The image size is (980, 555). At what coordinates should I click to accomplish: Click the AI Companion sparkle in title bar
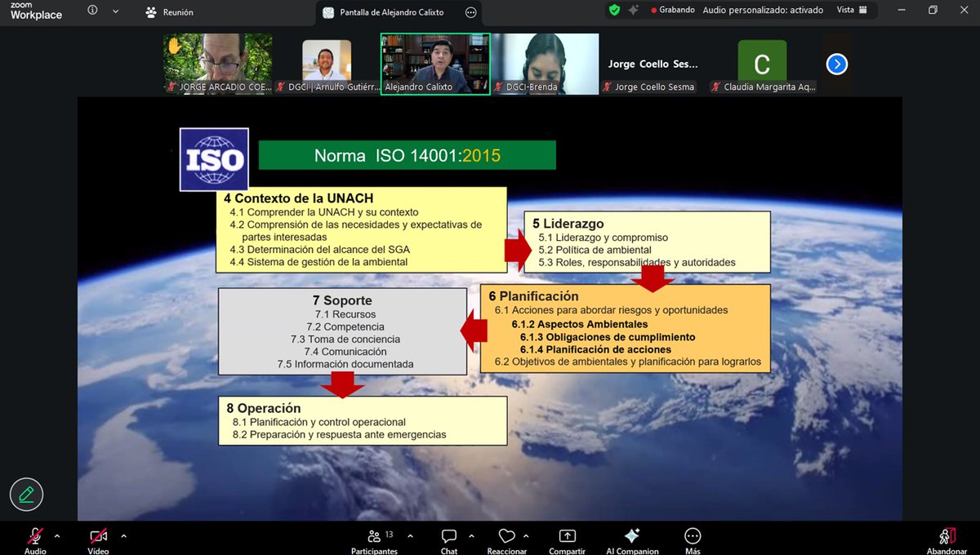click(x=633, y=10)
